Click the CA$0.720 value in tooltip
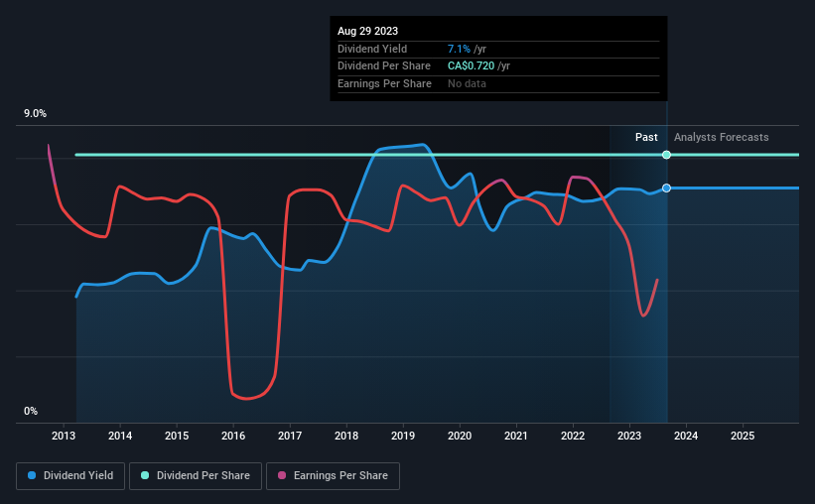The width and height of the screenshot is (815, 504). (471, 66)
